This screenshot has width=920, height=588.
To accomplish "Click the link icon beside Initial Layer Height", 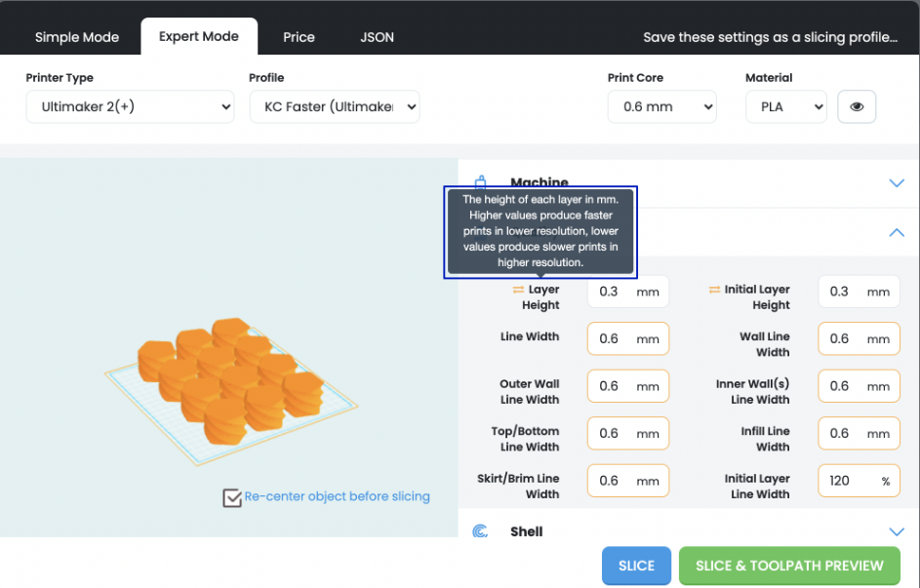I will (x=714, y=290).
